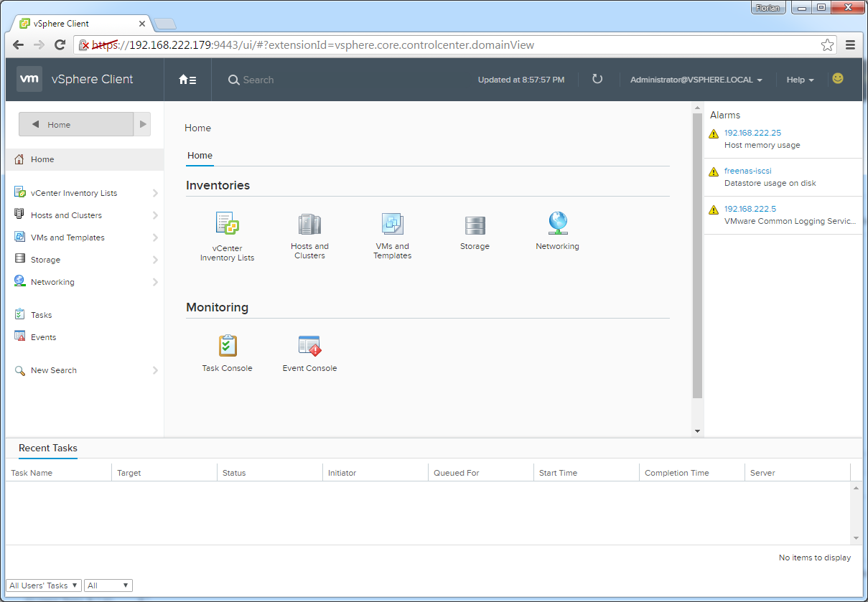Click the Storage sidebar icon
This screenshot has width=868, height=602.
[19, 259]
